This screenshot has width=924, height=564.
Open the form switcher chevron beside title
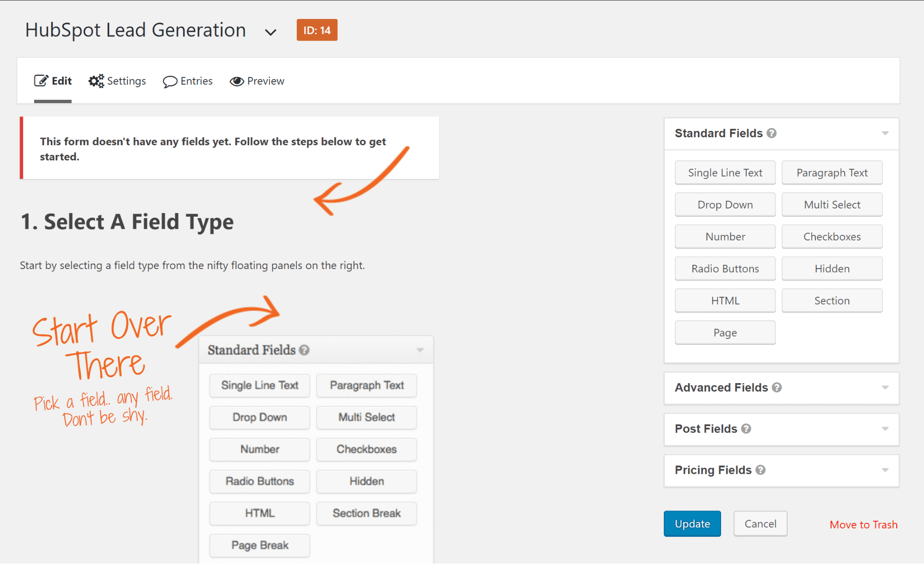click(270, 32)
